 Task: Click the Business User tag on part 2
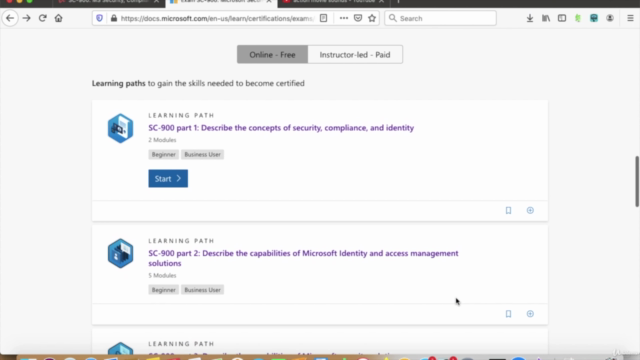[202, 290]
